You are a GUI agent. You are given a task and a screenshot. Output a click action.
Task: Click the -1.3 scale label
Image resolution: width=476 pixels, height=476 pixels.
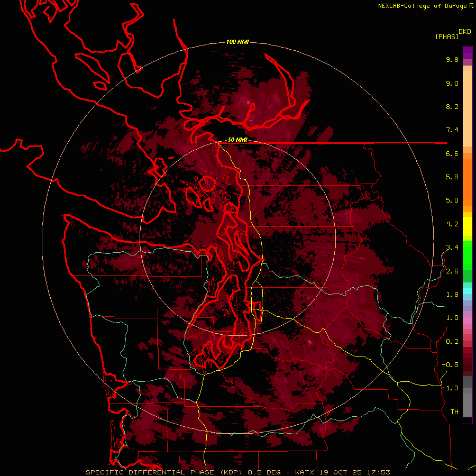[450, 388]
